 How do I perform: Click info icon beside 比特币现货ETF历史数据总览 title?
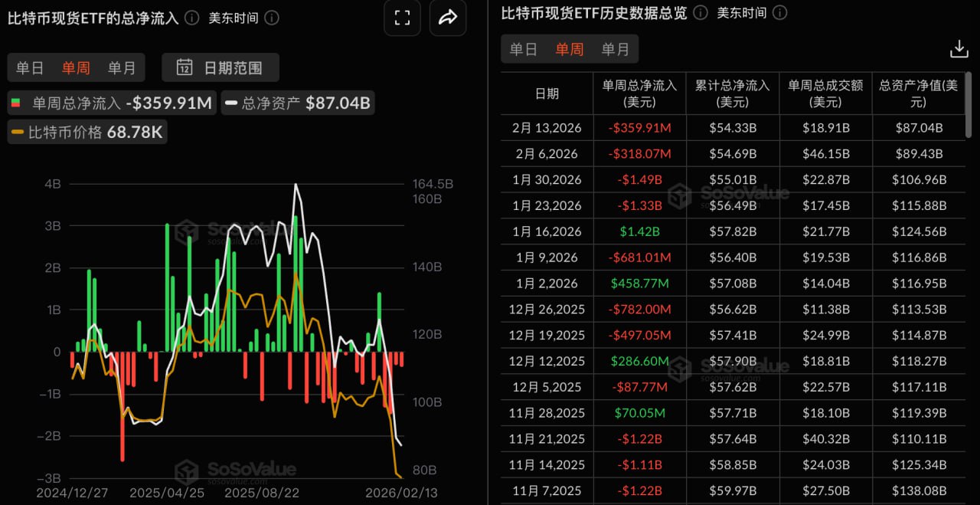(x=700, y=13)
